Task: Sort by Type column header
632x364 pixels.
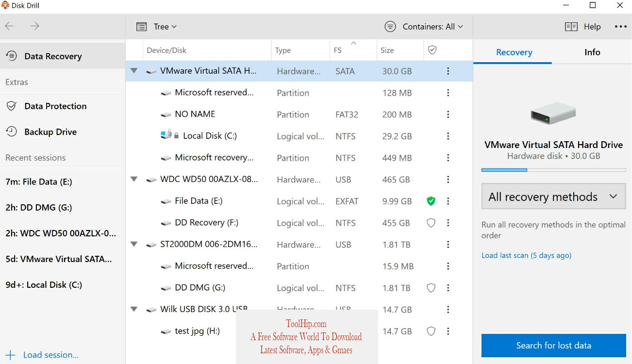Action: click(300, 50)
